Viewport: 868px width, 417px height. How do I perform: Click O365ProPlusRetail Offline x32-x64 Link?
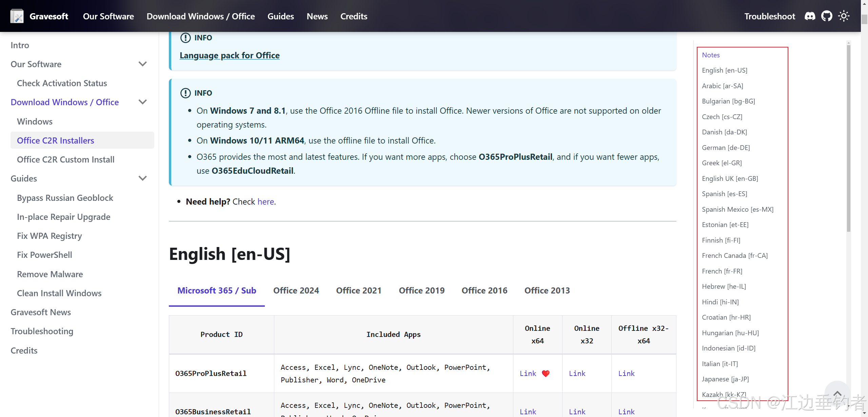point(626,373)
